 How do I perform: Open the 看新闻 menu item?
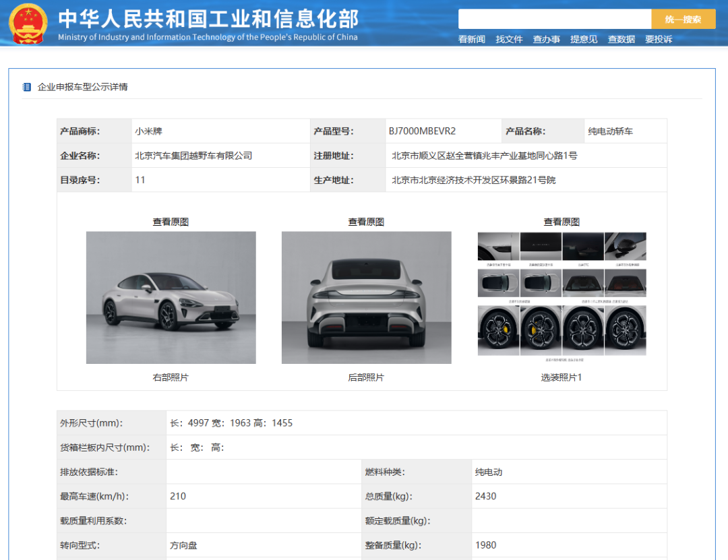tap(472, 40)
